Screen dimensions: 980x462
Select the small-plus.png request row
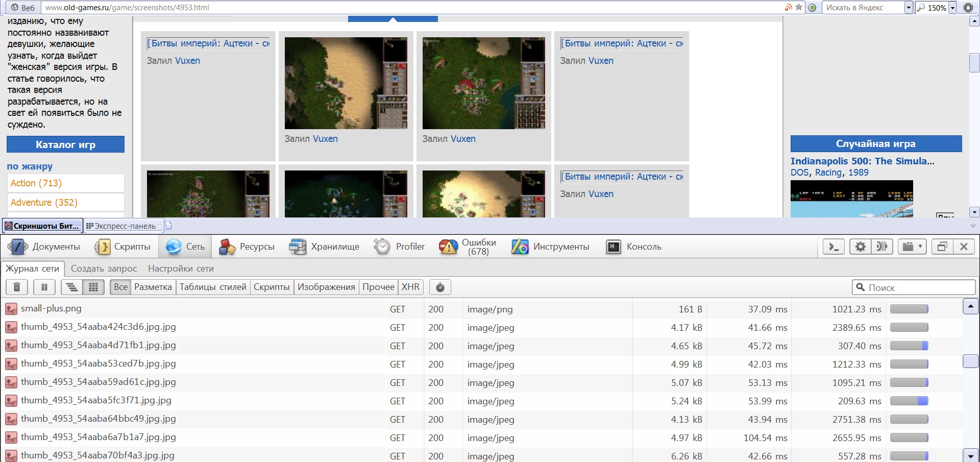pos(482,309)
